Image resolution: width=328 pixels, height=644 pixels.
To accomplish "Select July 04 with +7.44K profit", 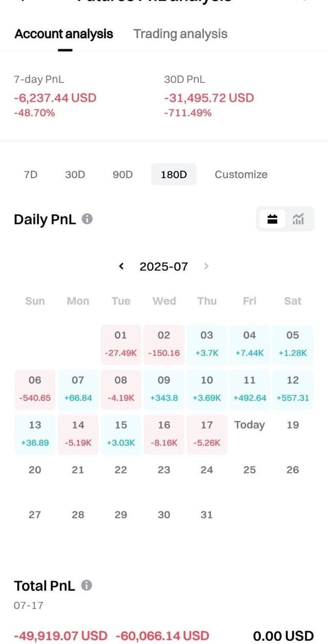I will [x=250, y=344].
